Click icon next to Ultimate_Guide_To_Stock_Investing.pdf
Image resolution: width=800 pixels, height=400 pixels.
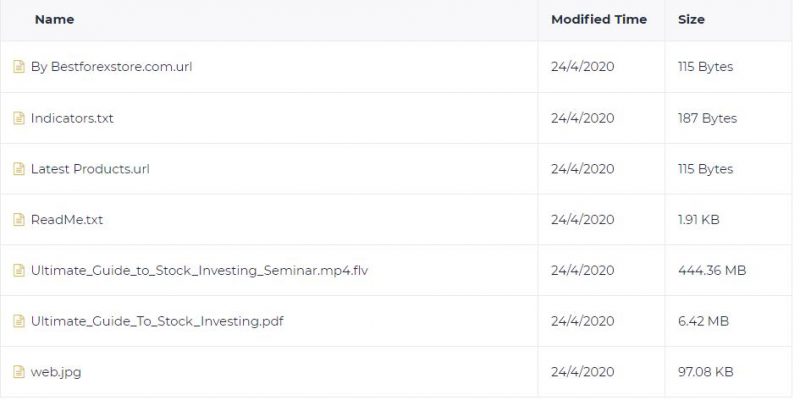(19, 321)
